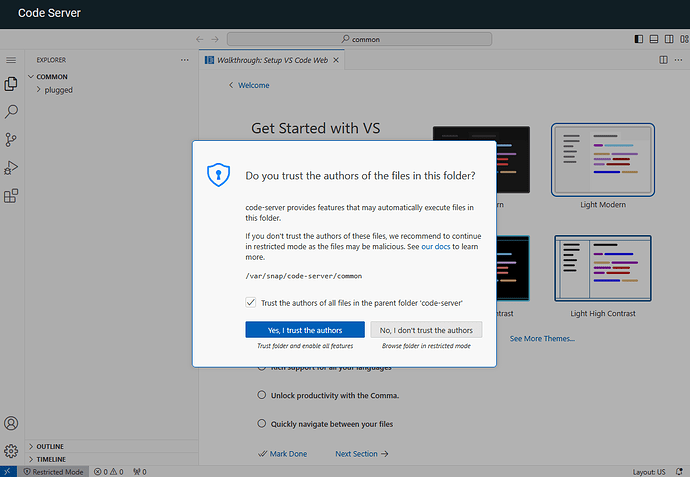Expand the OUTLINE section
This screenshot has width=690, height=477.
(50, 446)
